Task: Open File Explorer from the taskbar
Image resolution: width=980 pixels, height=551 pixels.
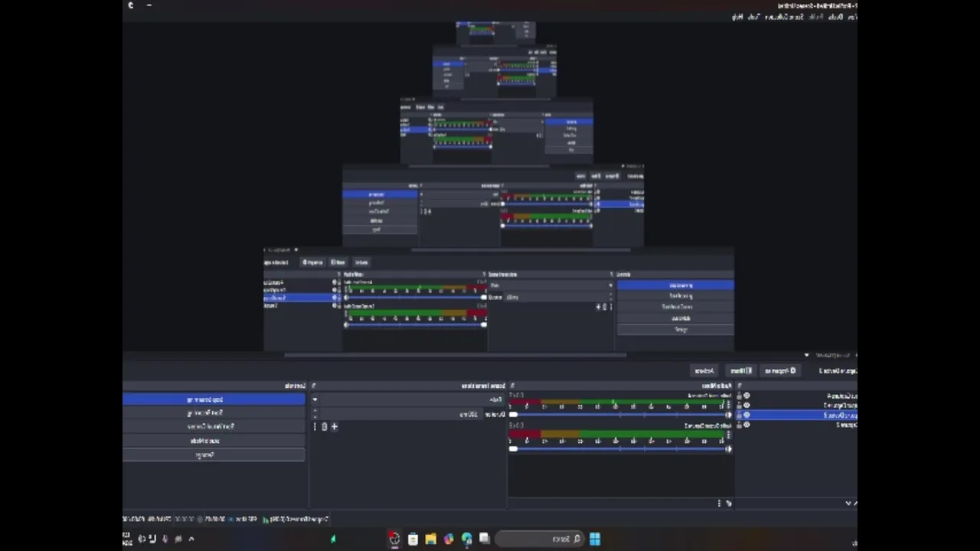Action: click(x=430, y=539)
